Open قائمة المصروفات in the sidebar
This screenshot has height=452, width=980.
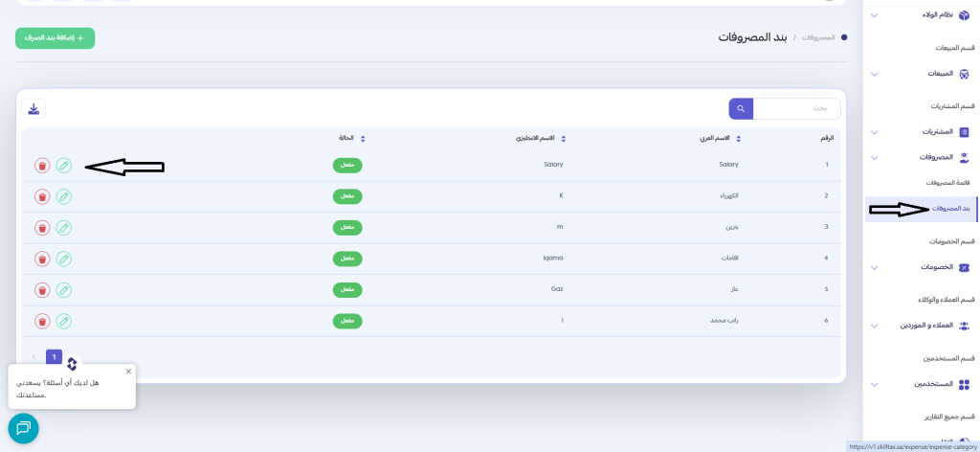click(x=949, y=182)
